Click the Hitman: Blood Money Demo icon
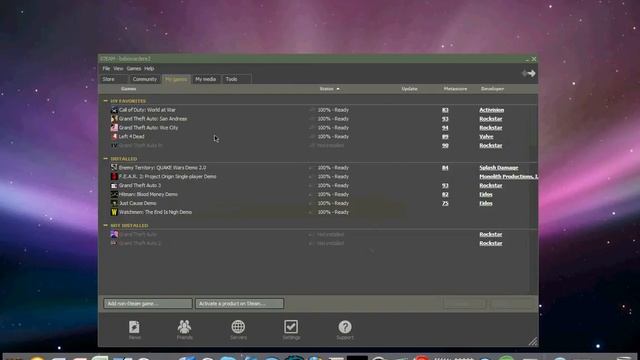640x360 pixels. (114, 195)
